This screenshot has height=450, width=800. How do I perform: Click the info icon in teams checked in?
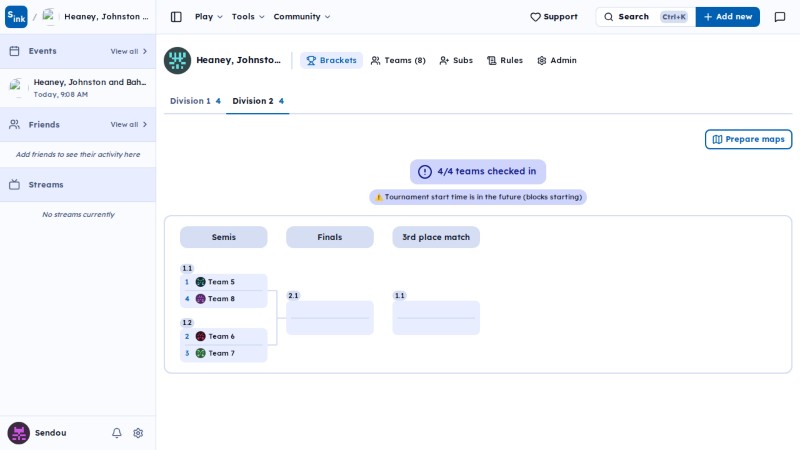click(x=424, y=171)
